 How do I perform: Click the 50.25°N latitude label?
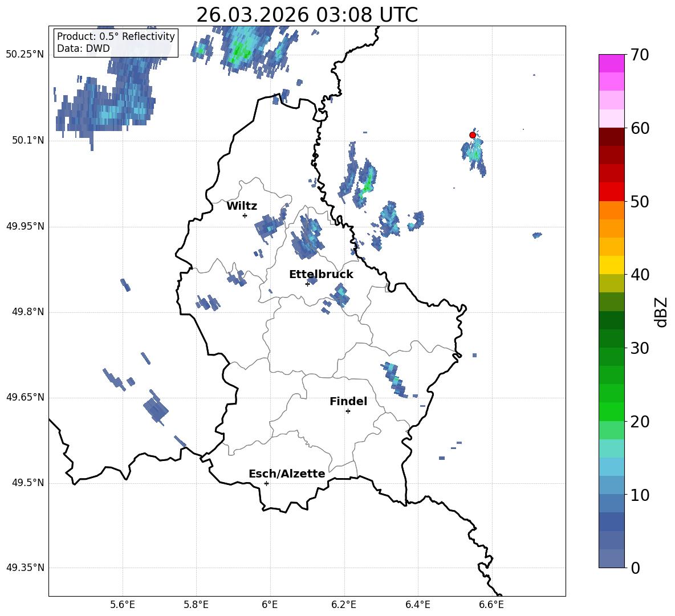[25, 55]
